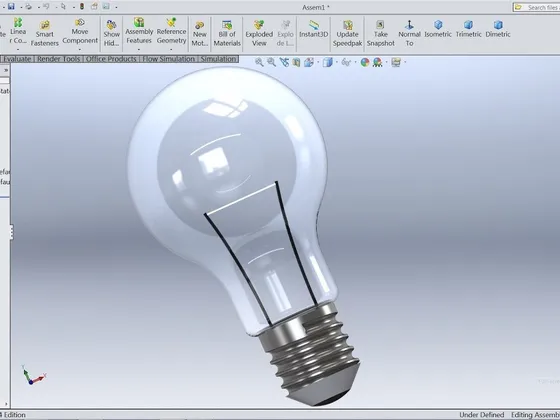Open the View Settings monitor icon

click(x=396, y=62)
